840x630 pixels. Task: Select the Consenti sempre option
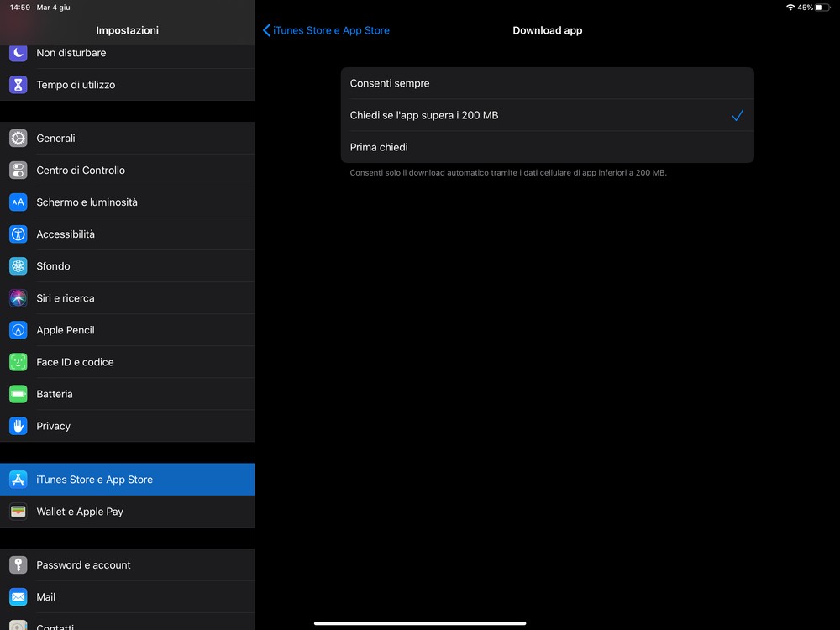pyautogui.click(x=548, y=83)
